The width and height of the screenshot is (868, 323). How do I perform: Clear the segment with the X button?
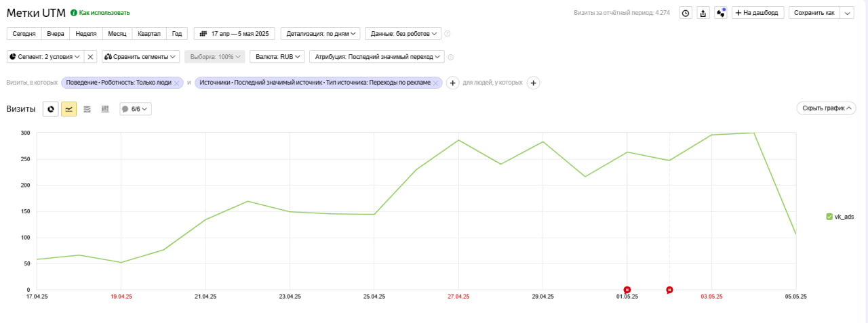tap(91, 57)
